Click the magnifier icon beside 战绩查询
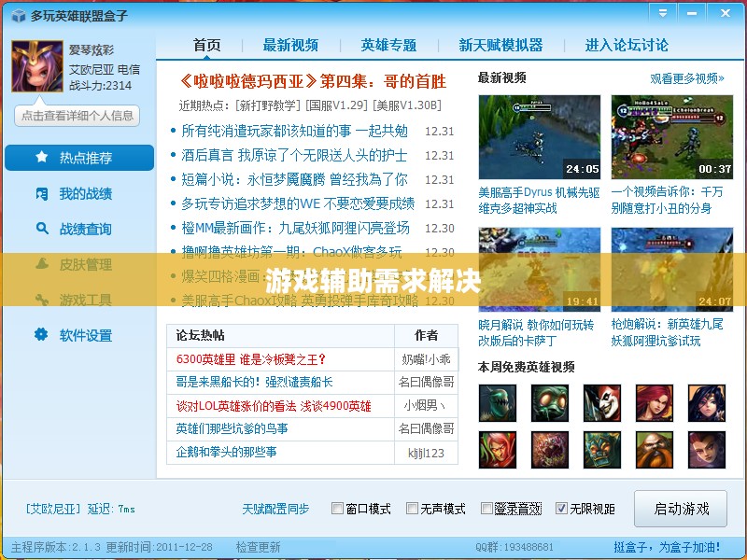The image size is (747, 560). point(42,229)
